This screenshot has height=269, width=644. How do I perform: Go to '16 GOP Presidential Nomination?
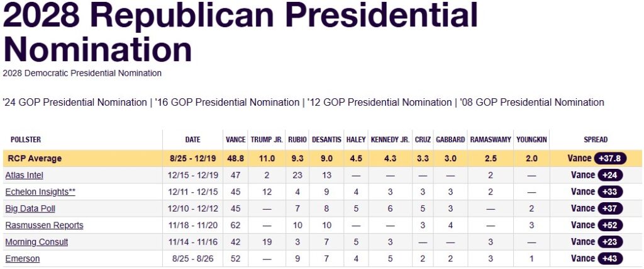[227, 102]
